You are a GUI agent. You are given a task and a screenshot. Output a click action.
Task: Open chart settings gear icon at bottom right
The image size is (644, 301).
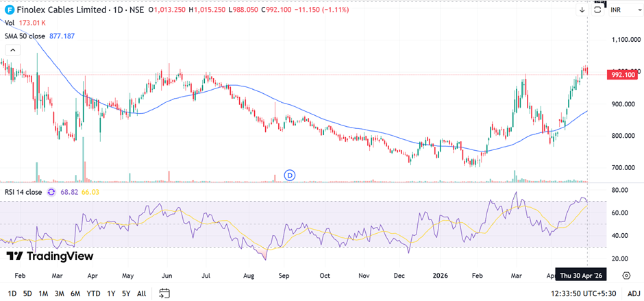(626, 276)
